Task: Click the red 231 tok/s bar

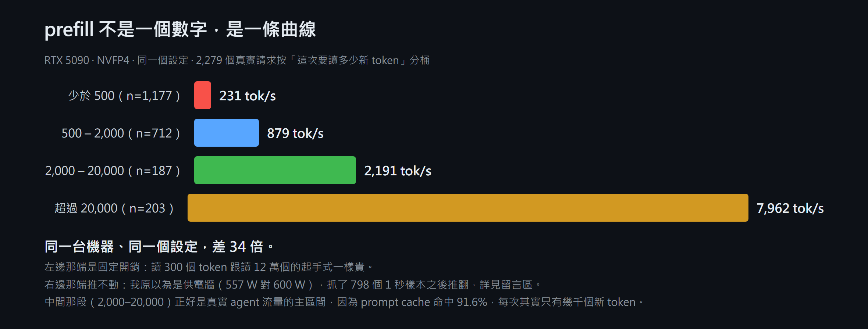Action: 203,95
